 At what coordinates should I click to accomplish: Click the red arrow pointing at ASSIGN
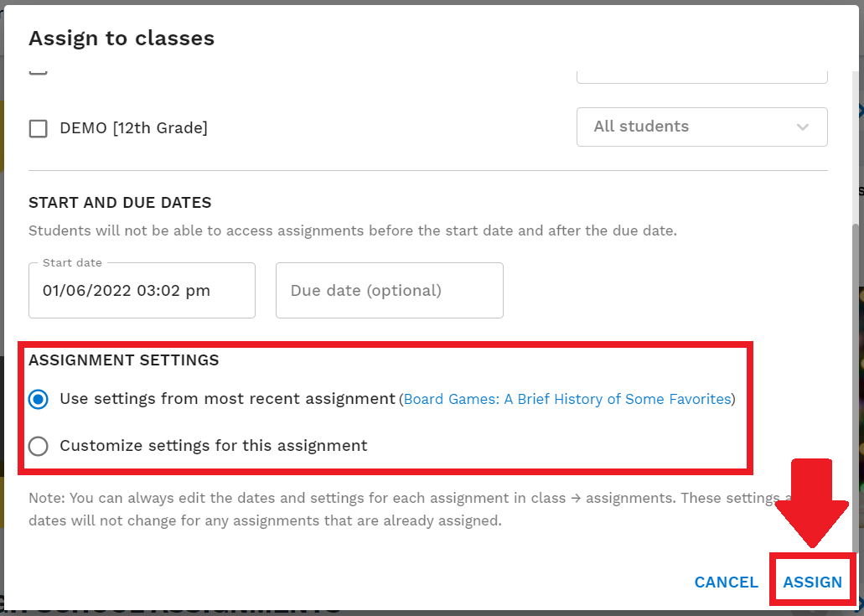(812, 503)
